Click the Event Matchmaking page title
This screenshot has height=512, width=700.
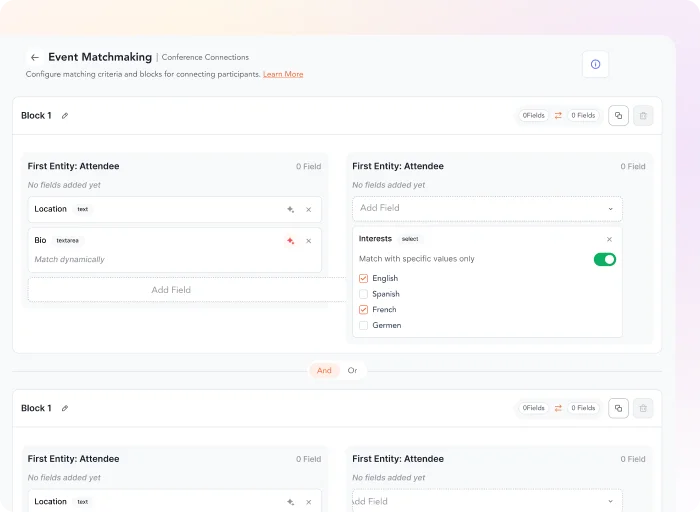tap(100, 57)
